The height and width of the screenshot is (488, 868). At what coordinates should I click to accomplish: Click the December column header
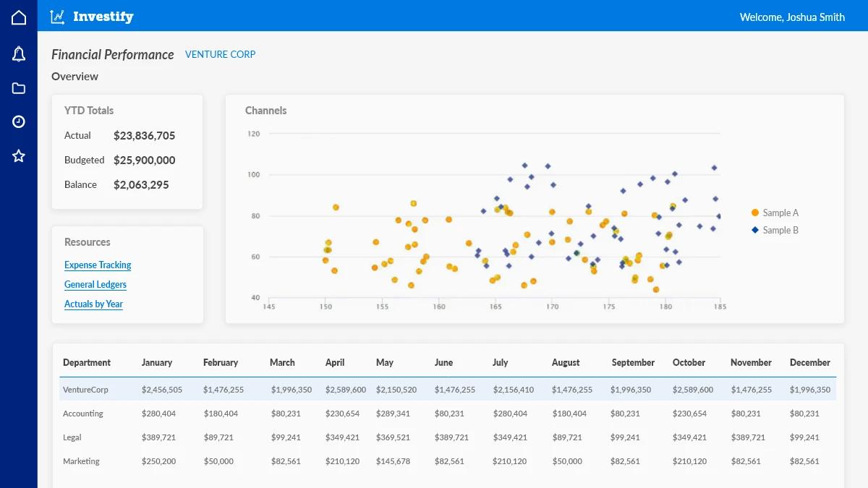[x=811, y=362]
